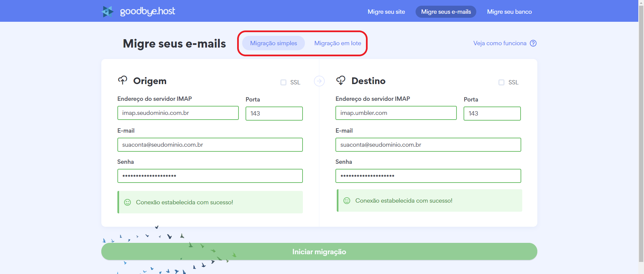Open Migre seus e-mails menu item
The image size is (644, 274).
pos(446,12)
